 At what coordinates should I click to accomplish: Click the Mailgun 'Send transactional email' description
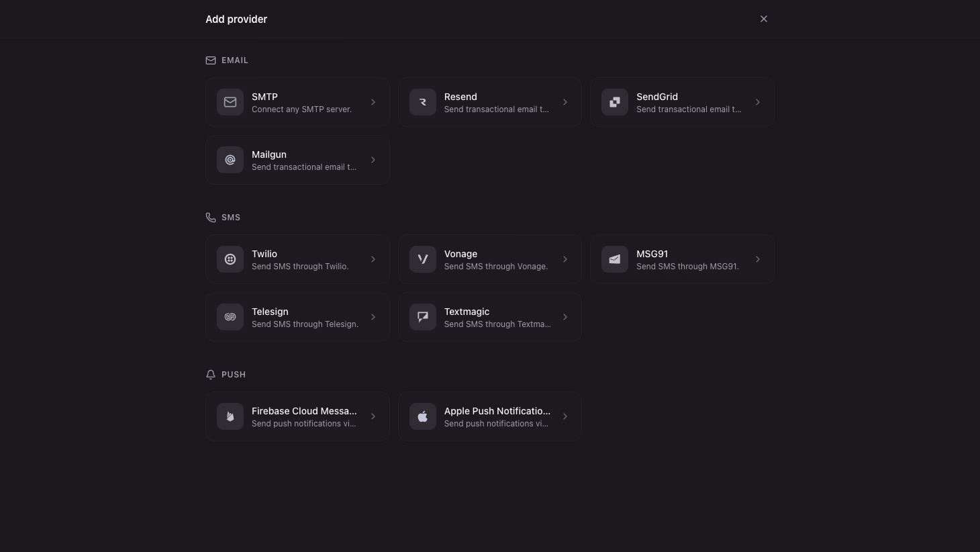[x=304, y=167]
